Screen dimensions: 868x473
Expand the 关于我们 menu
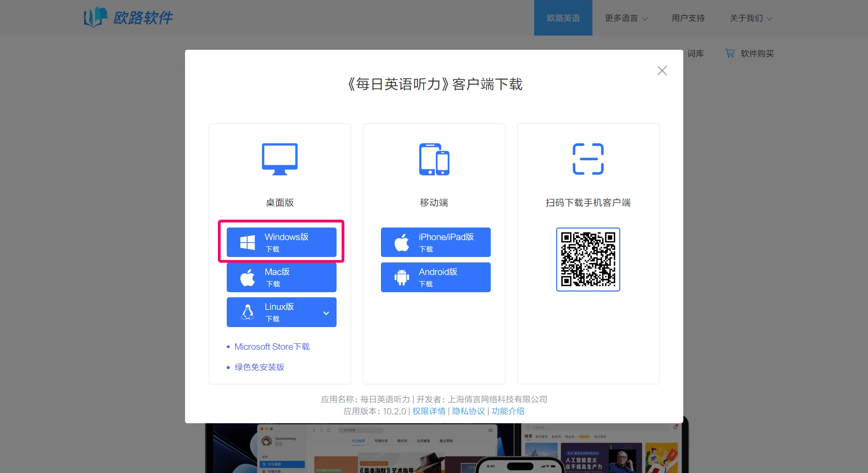(x=750, y=18)
